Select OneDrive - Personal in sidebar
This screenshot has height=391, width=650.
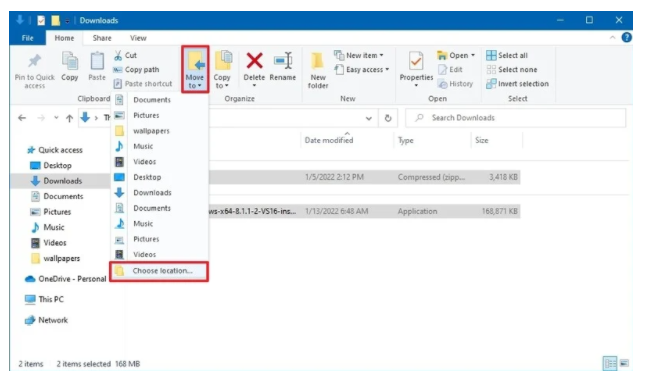click(65, 279)
